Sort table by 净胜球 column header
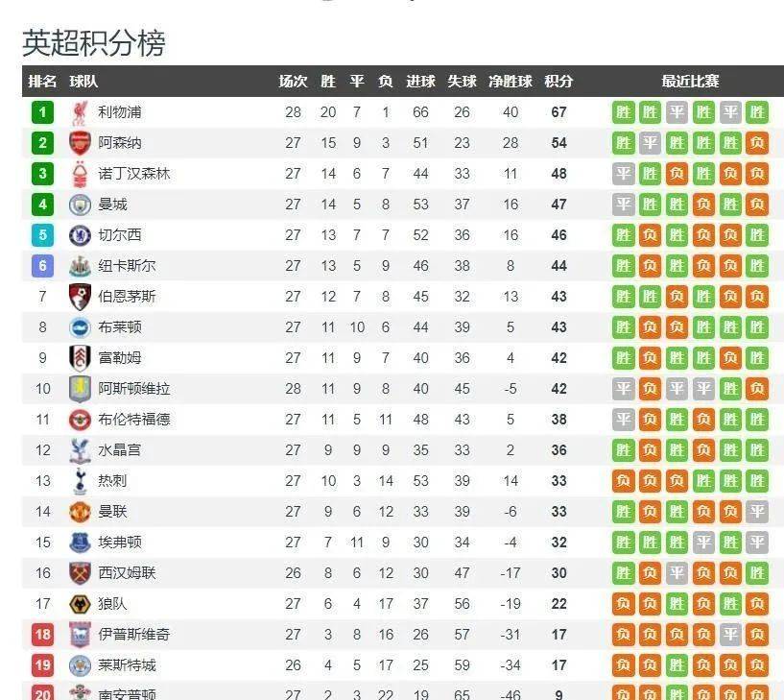 click(x=510, y=82)
